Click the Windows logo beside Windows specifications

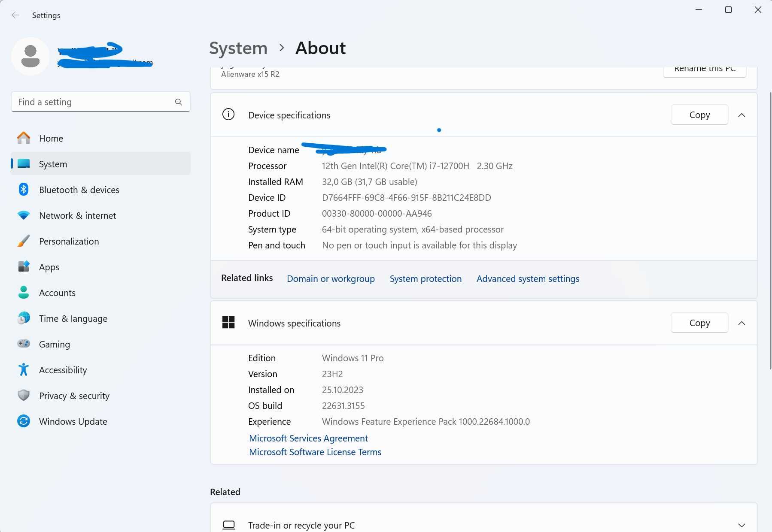(228, 322)
